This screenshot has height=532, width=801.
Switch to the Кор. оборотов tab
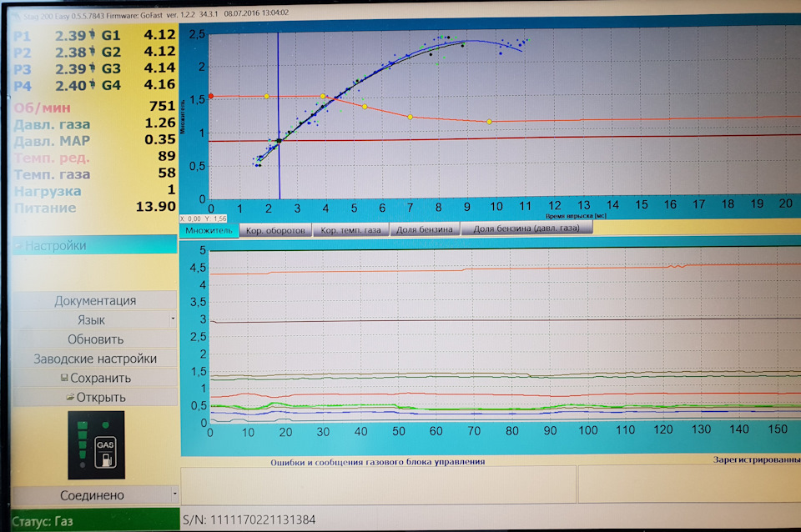pos(275,230)
